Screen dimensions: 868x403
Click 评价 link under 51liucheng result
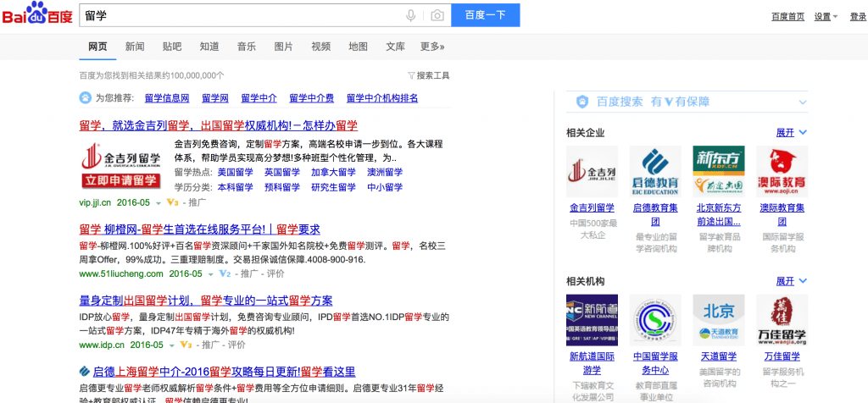275,273
